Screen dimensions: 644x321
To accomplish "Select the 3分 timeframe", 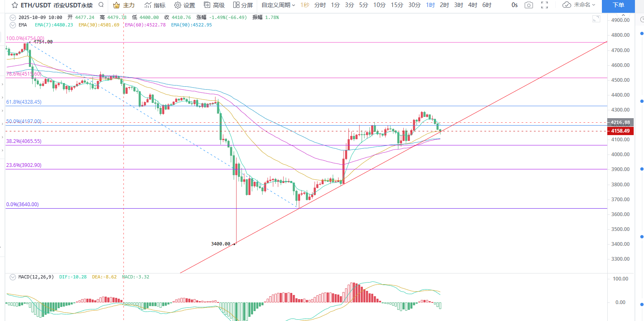I will 349,5.
